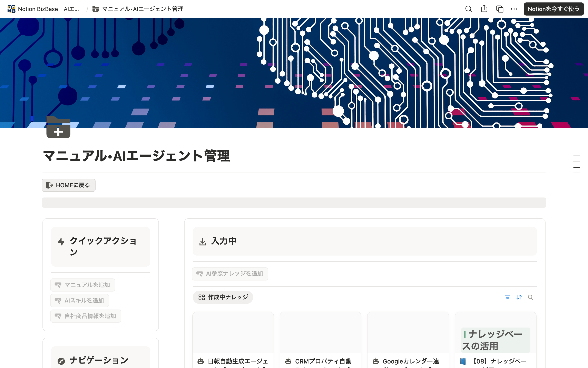Click the compass icon beside ナビゲーション

pos(61,361)
